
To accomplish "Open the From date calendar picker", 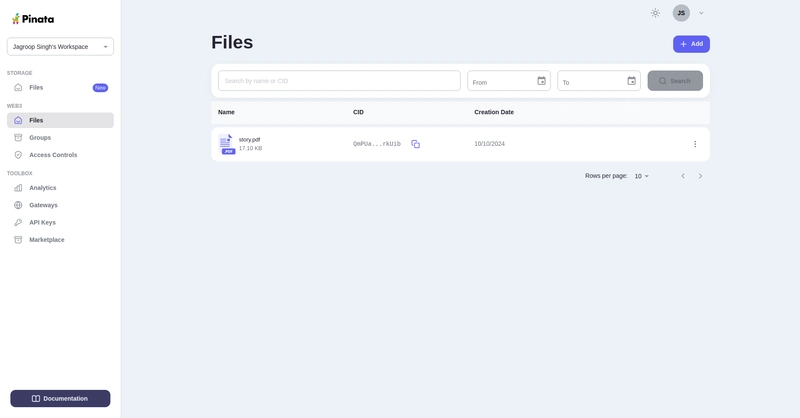I will pyautogui.click(x=541, y=81).
